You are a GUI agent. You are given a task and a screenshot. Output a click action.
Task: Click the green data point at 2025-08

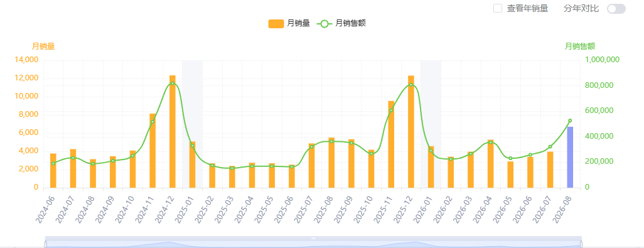(x=331, y=142)
